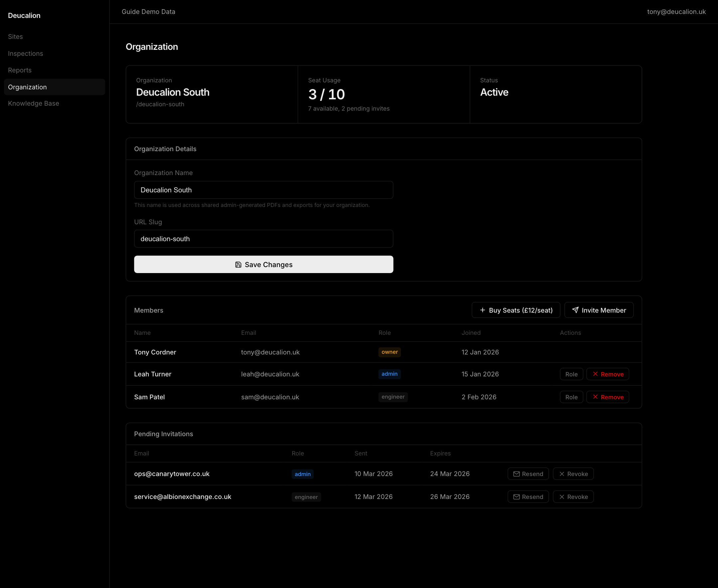This screenshot has width=718, height=588.
Task: Select the Reports sidebar entry
Action: coord(20,70)
